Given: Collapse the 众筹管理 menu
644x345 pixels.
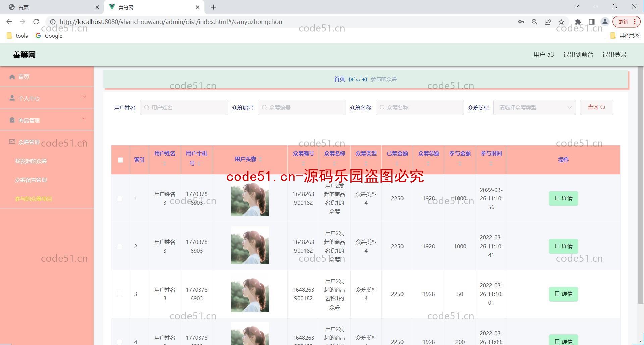Looking at the screenshot, I should click(x=84, y=141).
